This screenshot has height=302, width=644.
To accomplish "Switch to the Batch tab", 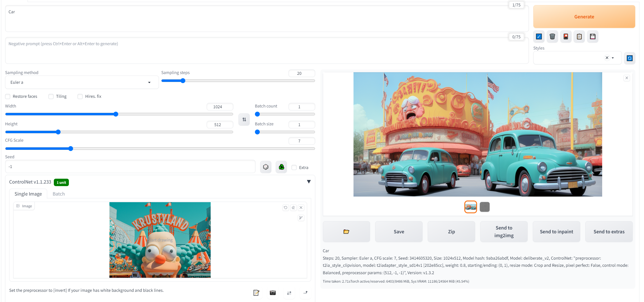I will click(59, 194).
